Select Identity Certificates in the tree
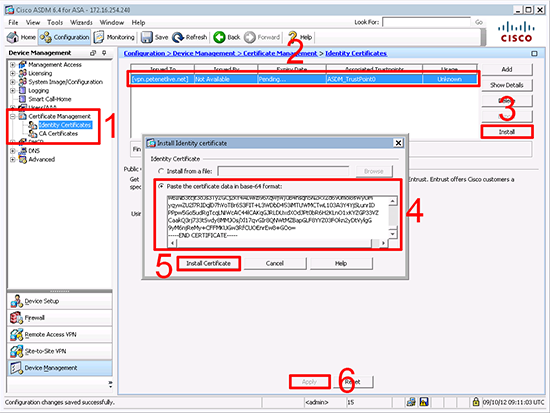The height and width of the screenshot is (413, 550). 65,125
